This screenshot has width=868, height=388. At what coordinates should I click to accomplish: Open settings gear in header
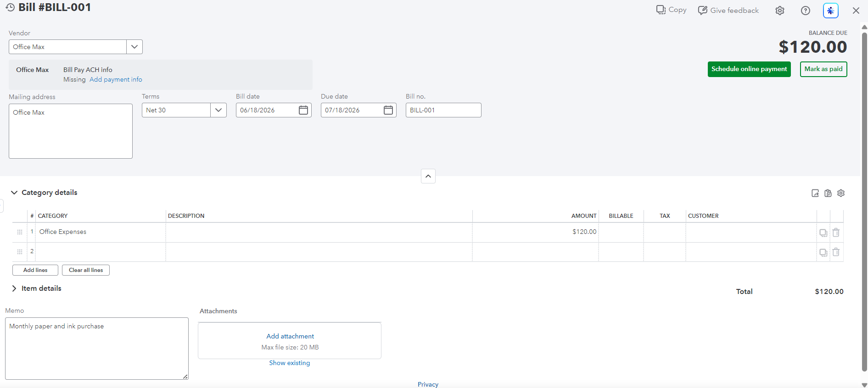[x=780, y=11]
